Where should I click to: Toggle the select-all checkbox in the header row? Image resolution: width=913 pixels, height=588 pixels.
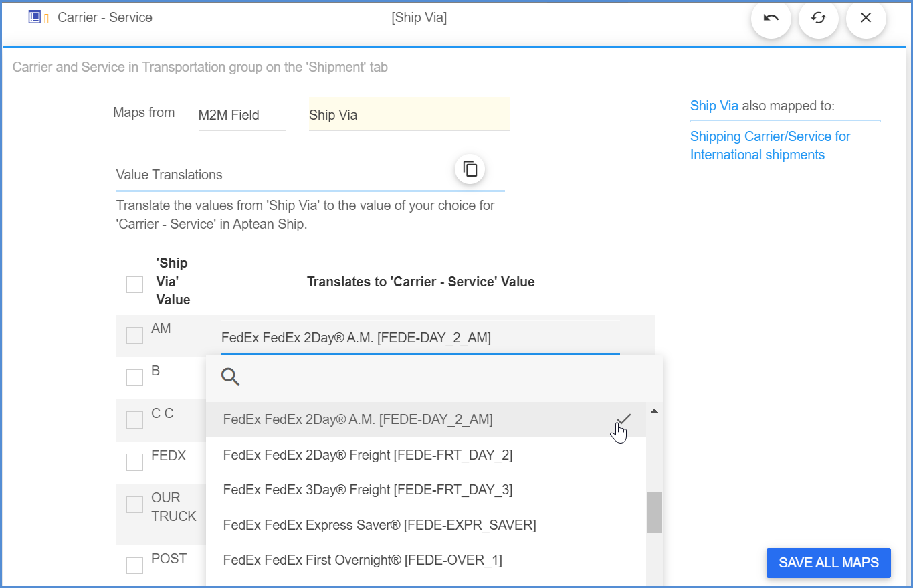pos(134,284)
